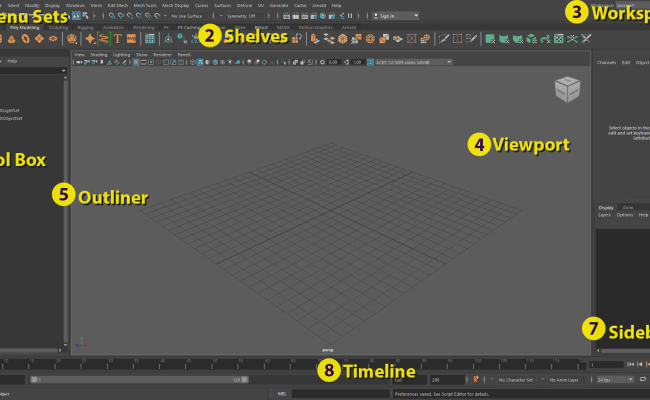Image resolution: width=650 pixels, height=400 pixels.
Task: Toggle auto keyframe icon near the range slider
Action: pos(475,379)
